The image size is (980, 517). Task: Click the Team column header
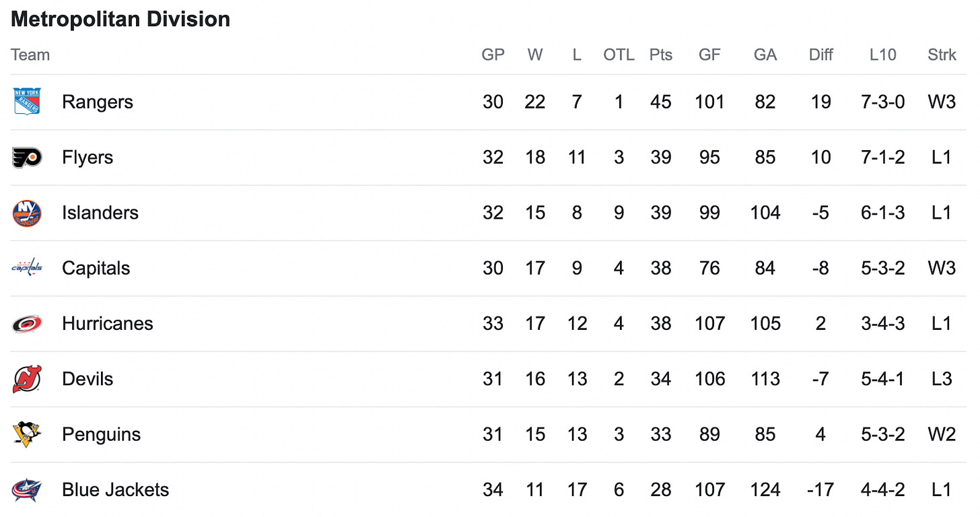pyautogui.click(x=30, y=55)
